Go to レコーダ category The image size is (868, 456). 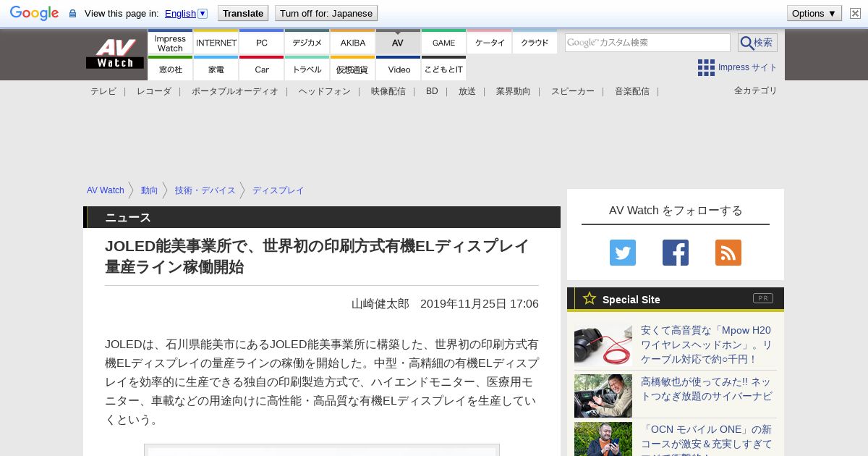[x=154, y=91]
